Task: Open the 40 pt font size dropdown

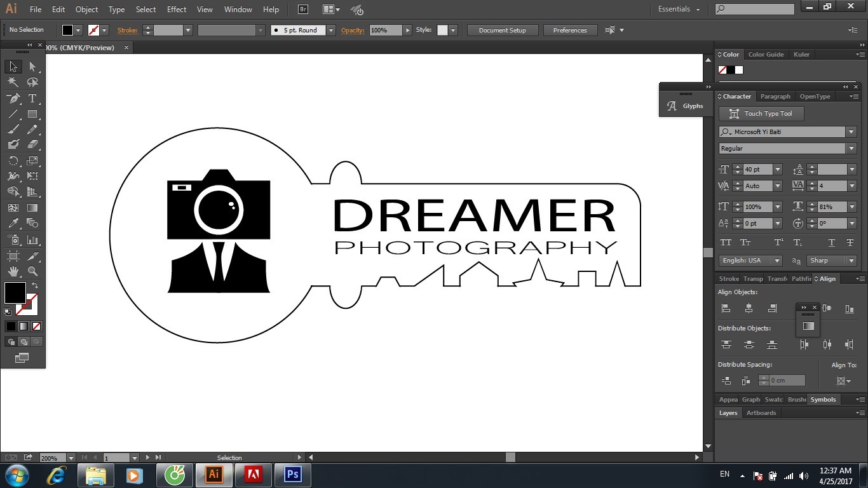Action: tap(777, 170)
